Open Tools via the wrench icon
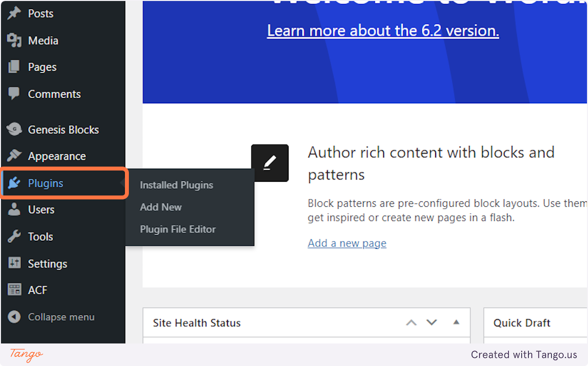Image resolution: width=588 pixels, height=366 pixels. (x=13, y=236)
